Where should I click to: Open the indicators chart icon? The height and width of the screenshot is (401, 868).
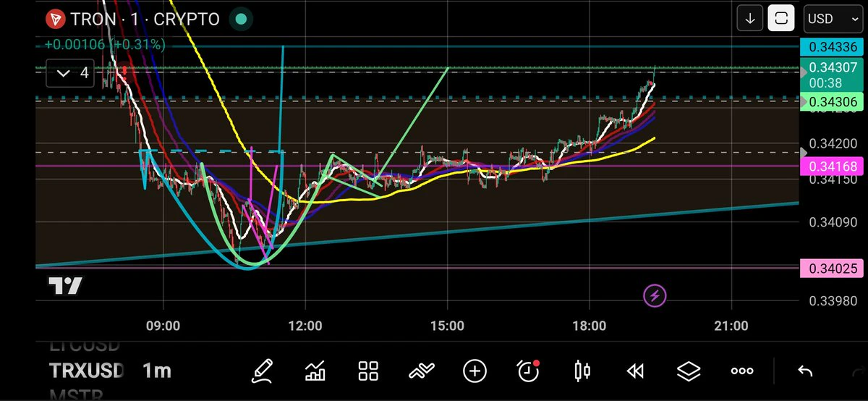pos(315,371)
